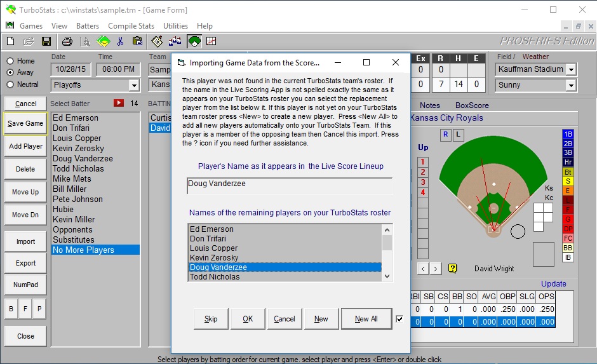Screen dimensions: 597x364
Task: Click the Save Game button
Action: (x=25, y=123)
